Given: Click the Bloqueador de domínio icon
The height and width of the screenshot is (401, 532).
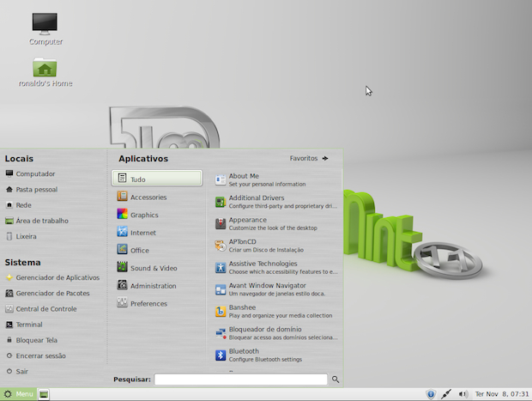Looking at the screenshot, I should click(x=221, y=333).
